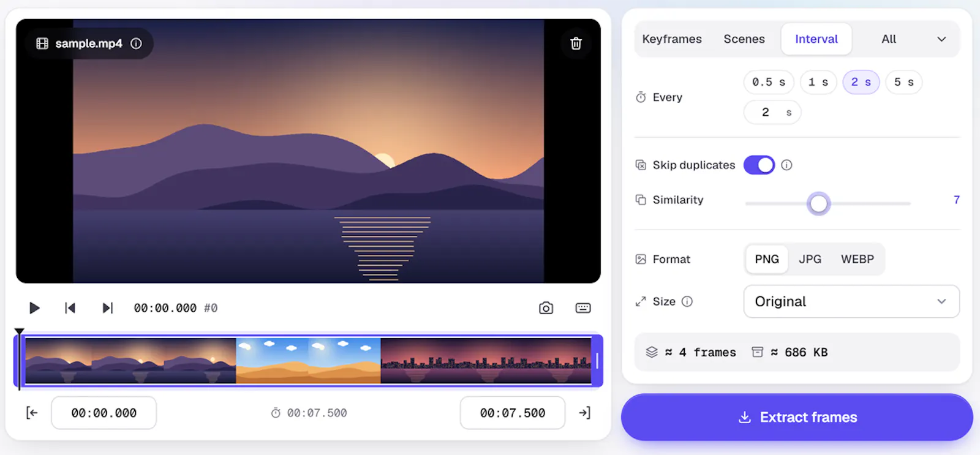Open the Size dropdown showing Original
This screenshot has width=980, height=455.
tap(851, 301)
